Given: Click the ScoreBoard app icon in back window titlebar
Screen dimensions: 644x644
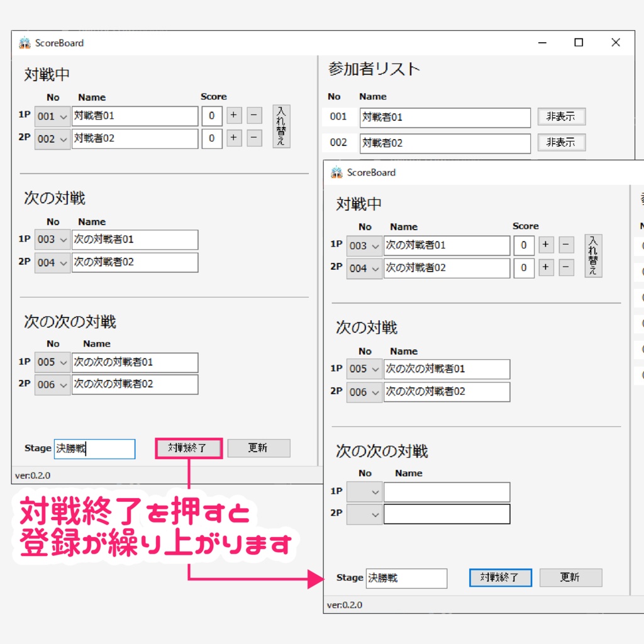Looking at the screenshot, I should [24, 43].
